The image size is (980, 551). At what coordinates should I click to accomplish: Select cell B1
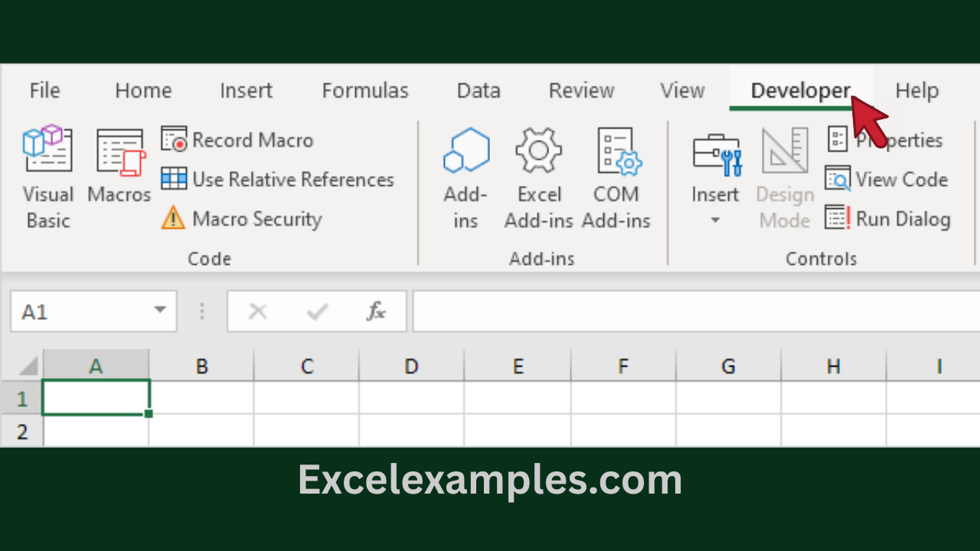coord(201,397)
